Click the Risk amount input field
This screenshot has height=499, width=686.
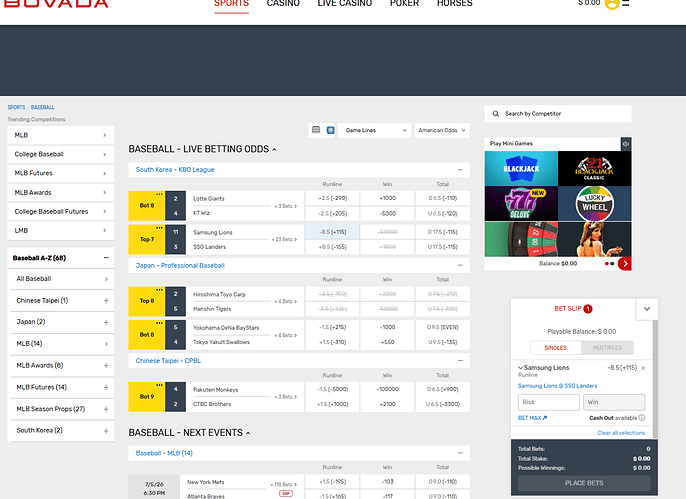tap(549, 402)
